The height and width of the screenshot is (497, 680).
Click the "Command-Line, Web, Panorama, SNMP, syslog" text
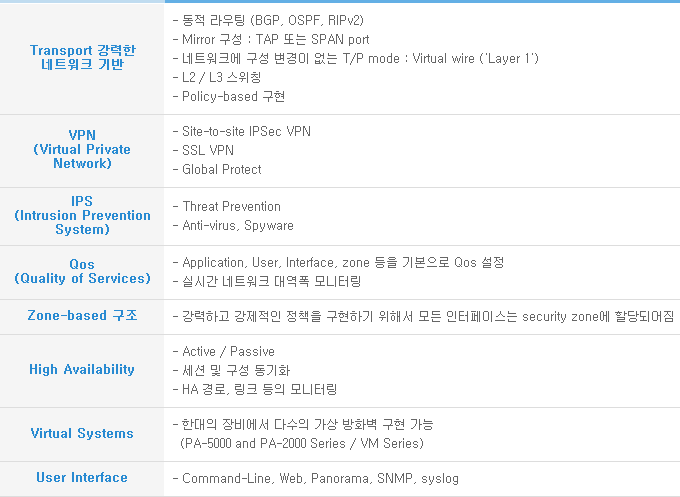pos(308,478)
